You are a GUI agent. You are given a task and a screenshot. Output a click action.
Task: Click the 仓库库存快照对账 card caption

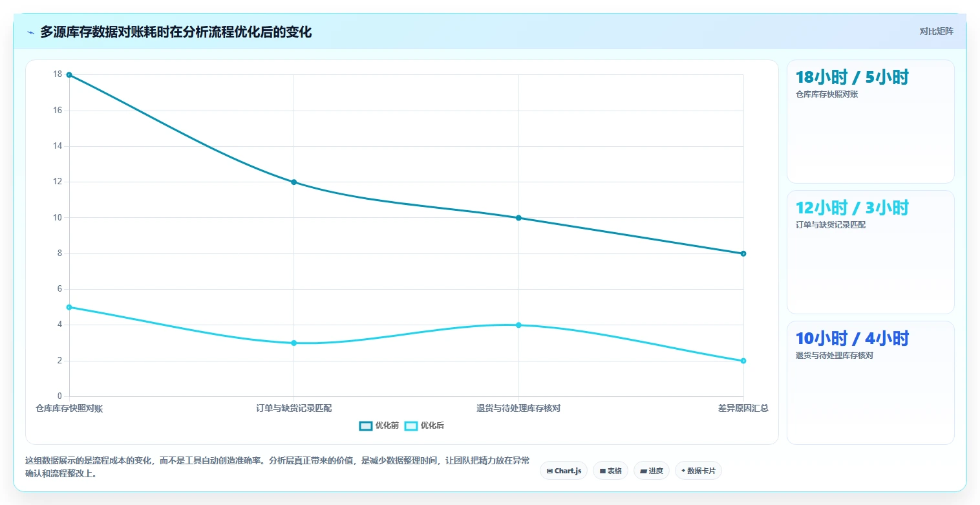click(x=827, y=94)
